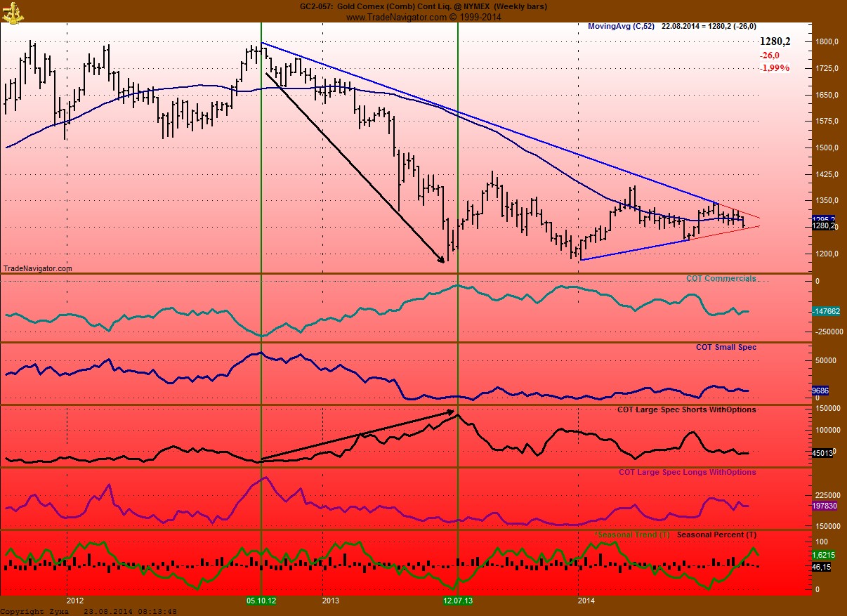847x616 pixels.
Task: Click the bold 1280,2 last price
Action: (x=774, y=42)
